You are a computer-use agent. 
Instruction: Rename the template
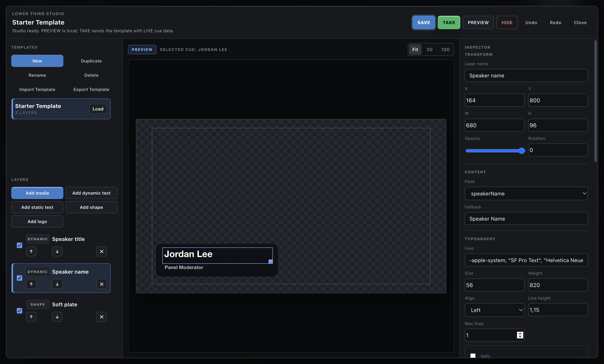(x=37, y=75)
